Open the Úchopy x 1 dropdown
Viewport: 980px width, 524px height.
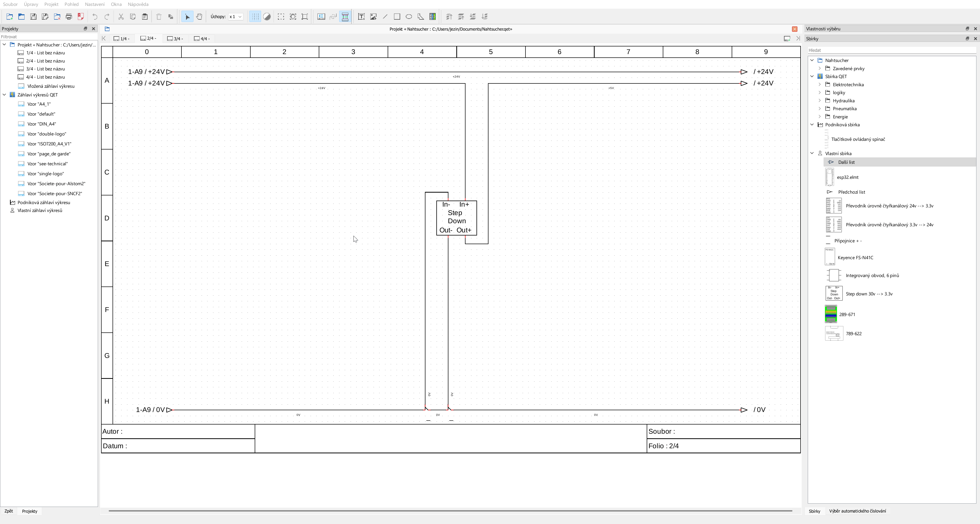[236, 17]
